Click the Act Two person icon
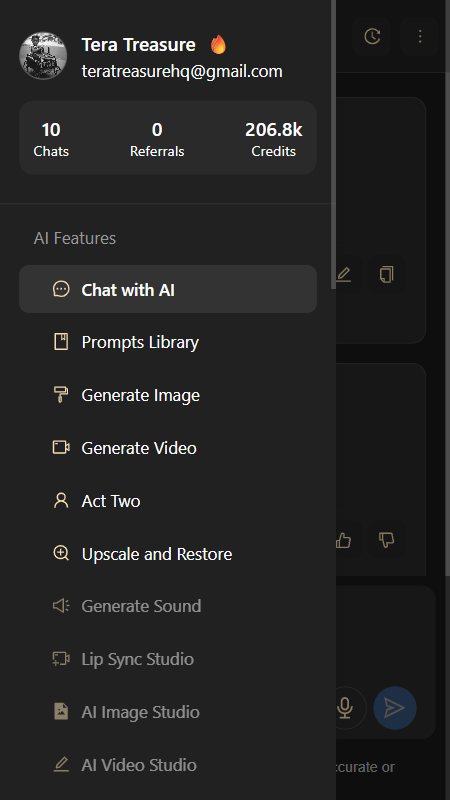The width and height of the screenshot is (450, 800). (x=61, y=501)
